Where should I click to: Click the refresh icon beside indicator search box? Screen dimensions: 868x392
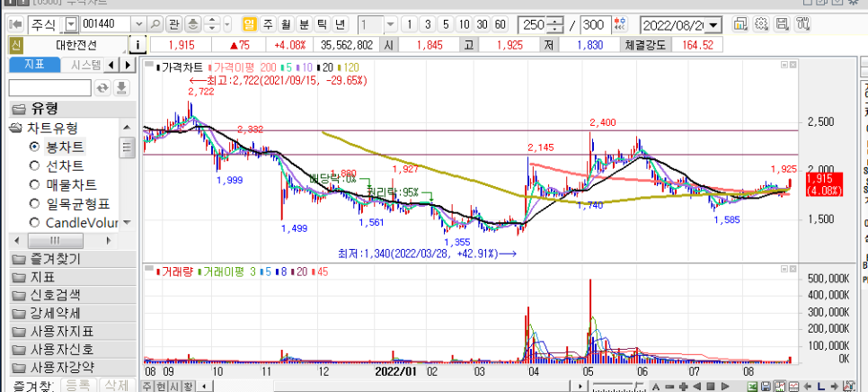coord(102,87)
